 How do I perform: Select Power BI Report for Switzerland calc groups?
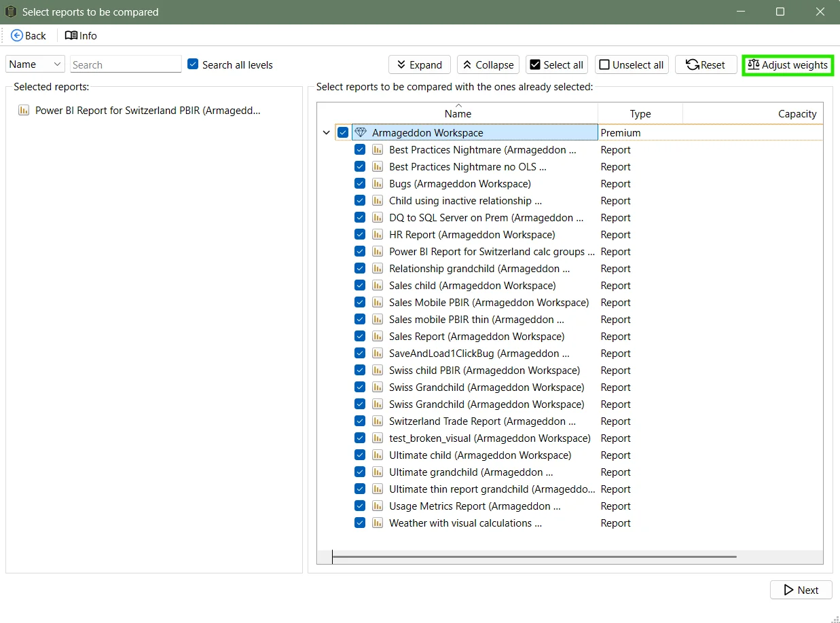click(x=491, y=252)
